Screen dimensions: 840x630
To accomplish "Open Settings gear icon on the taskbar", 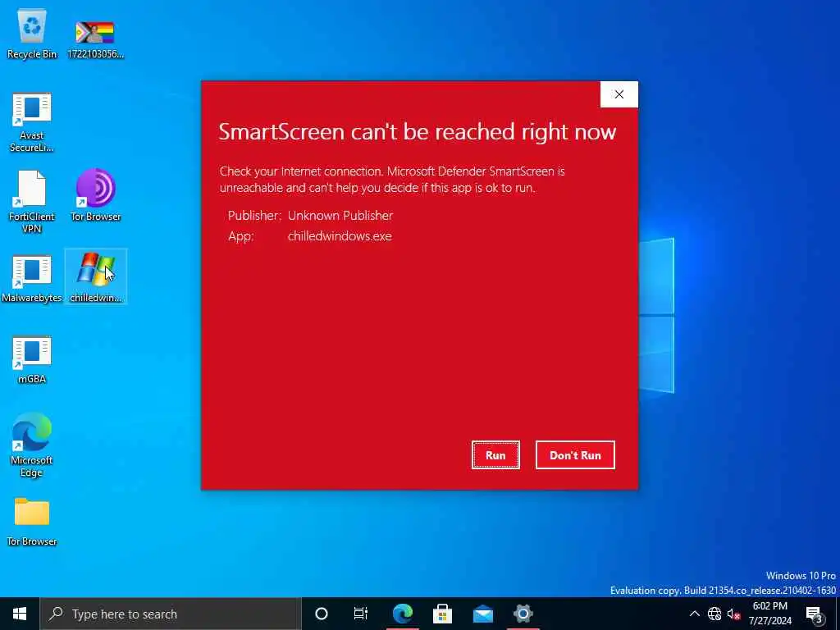I will pyautogui.click(x=523, y=614).
